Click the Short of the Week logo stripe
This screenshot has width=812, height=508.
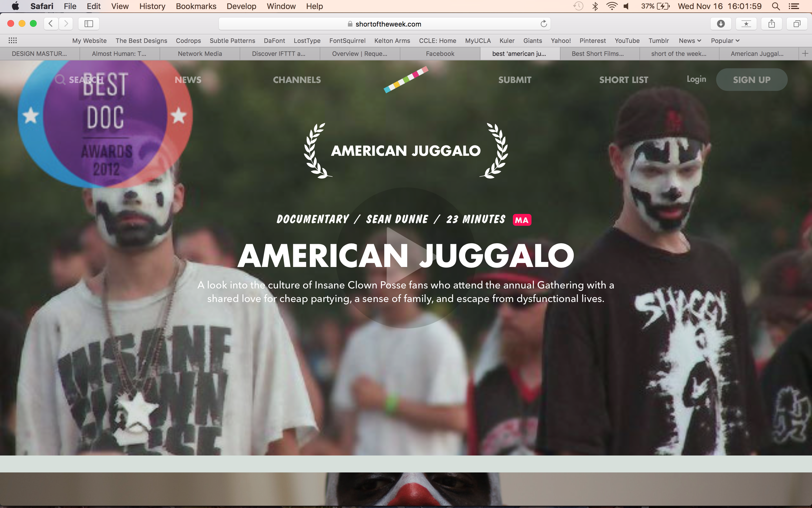(x=406, y=79)
